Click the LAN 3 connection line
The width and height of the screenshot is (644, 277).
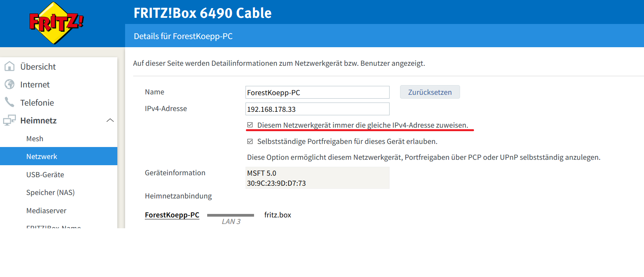pos(230,215)
